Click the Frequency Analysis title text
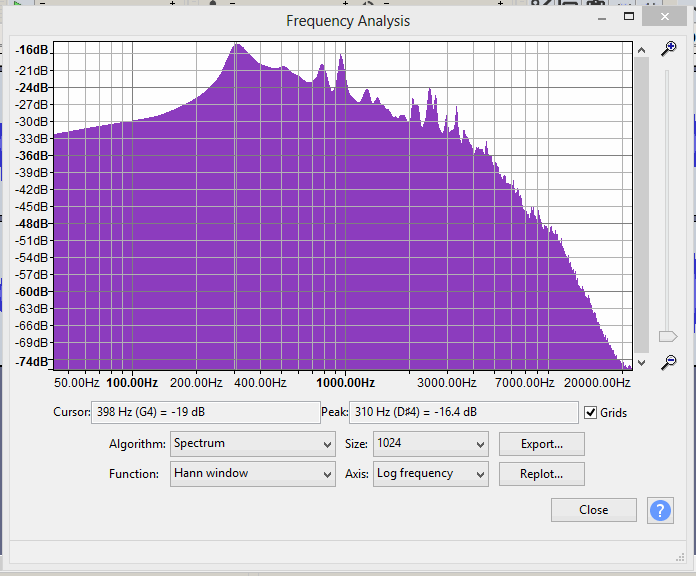This screenshot has height=576, width=696. click(x=348, y=21)
